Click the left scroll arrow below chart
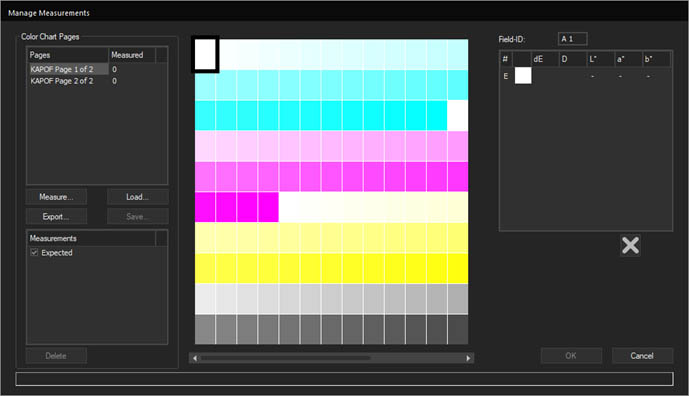Viewport: 689px width, 396px height. pyautogui.click(x=195, y=358)
